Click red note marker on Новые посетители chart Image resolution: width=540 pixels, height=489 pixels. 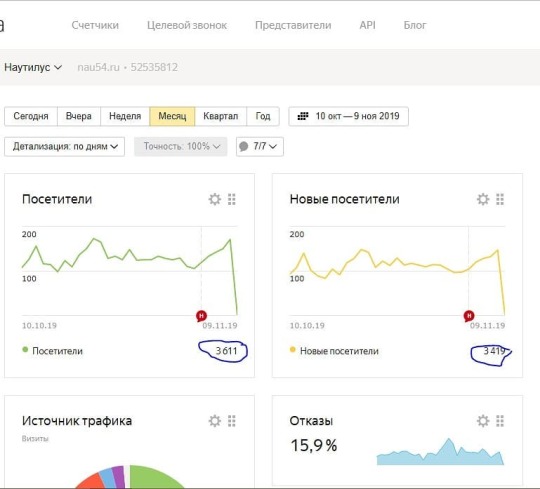click(469, 315)
